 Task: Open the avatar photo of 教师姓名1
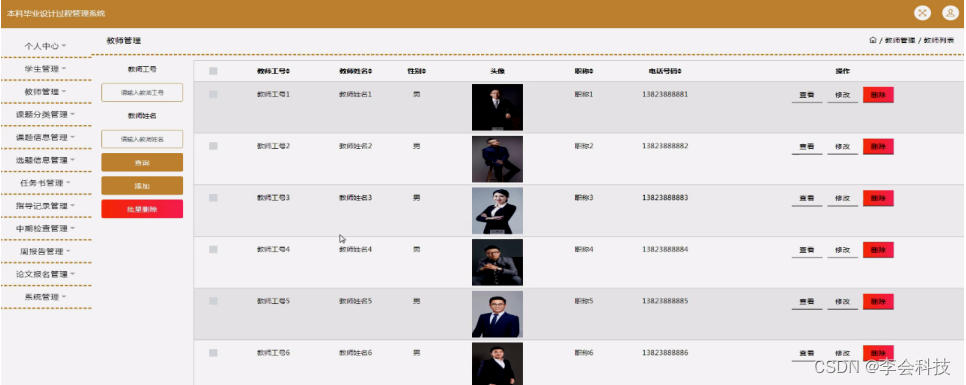point(497,107)
